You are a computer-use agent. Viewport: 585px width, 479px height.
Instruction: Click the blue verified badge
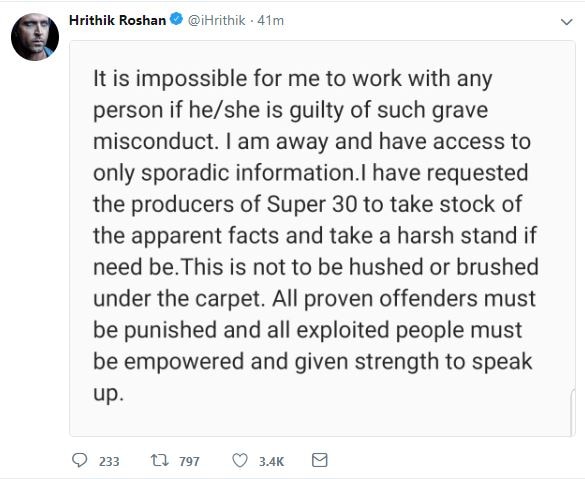click(176, 19)
